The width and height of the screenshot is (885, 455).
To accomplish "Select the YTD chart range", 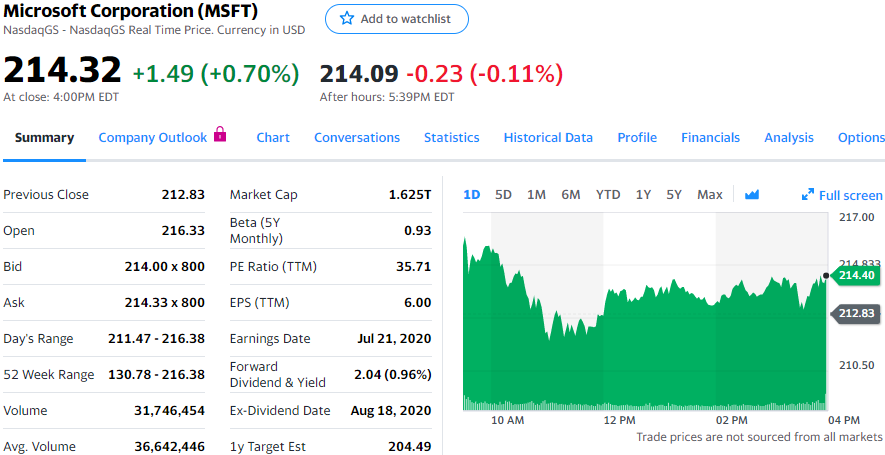I will click(x=608, y=195).
